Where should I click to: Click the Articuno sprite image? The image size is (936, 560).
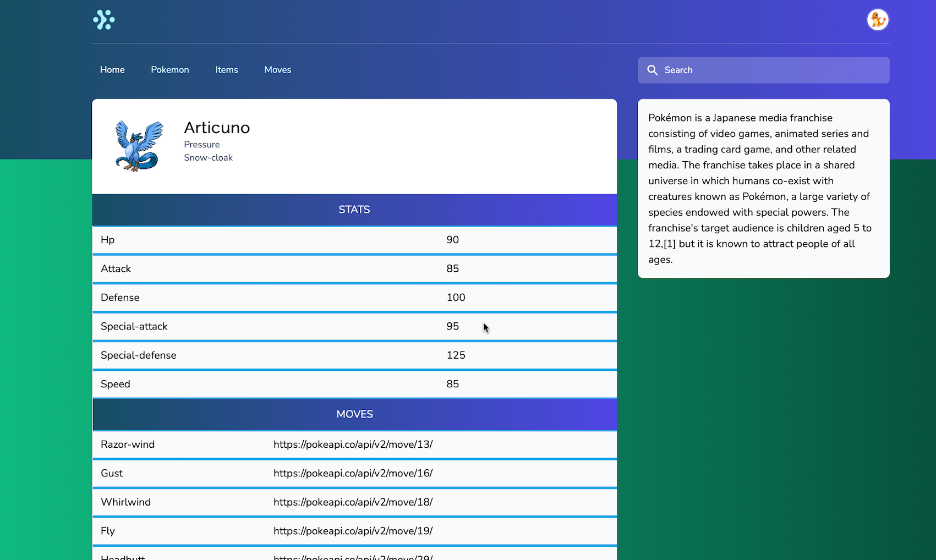click(139, 146)
